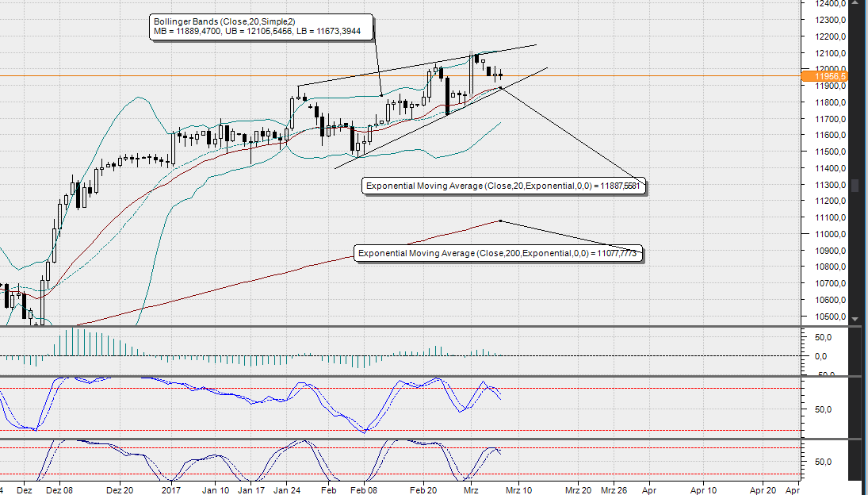Click the 11700,0 price axis label
868x495 pixels.
(x=830, y=119)
